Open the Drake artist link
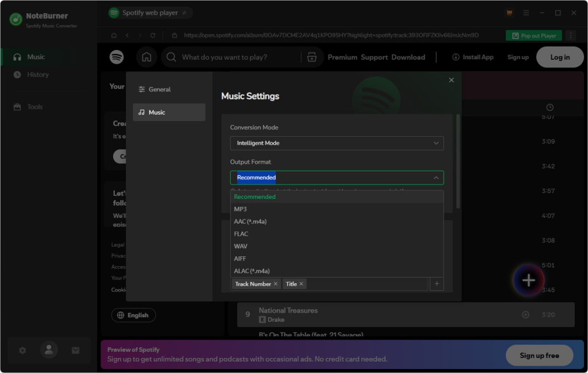 point(276,320)
